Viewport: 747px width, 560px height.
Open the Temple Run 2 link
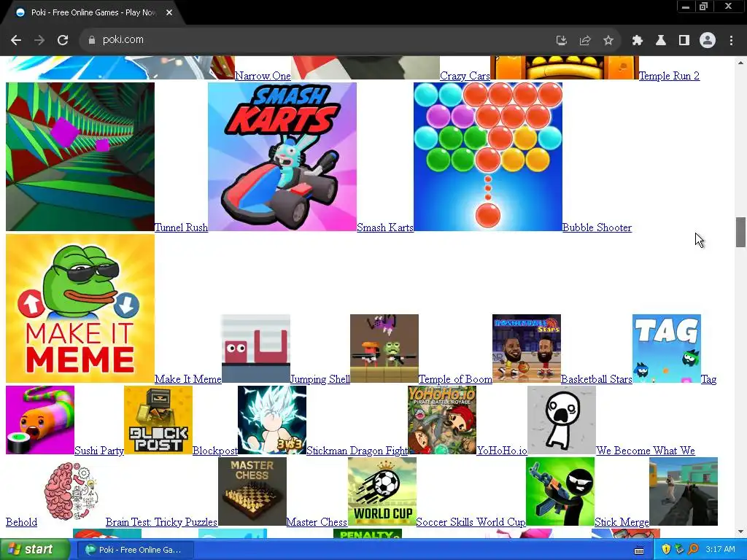click(x=669, y=76)
